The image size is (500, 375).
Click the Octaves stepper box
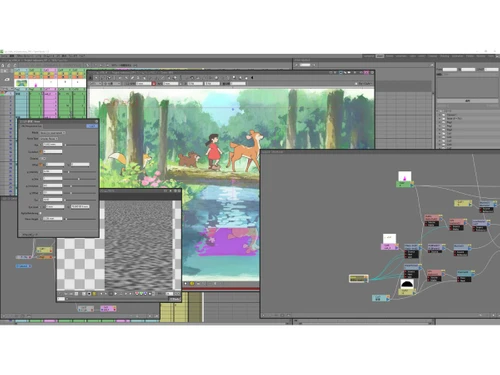[x=43, y=158]
